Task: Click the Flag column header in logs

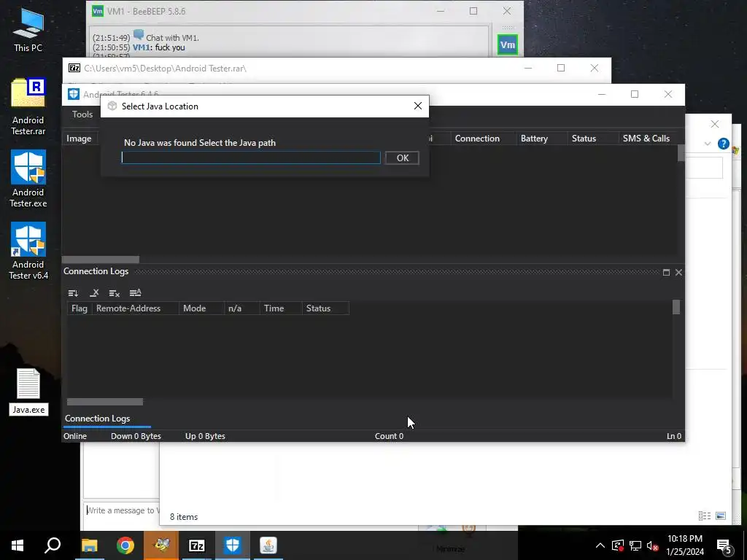Action: 80,308
